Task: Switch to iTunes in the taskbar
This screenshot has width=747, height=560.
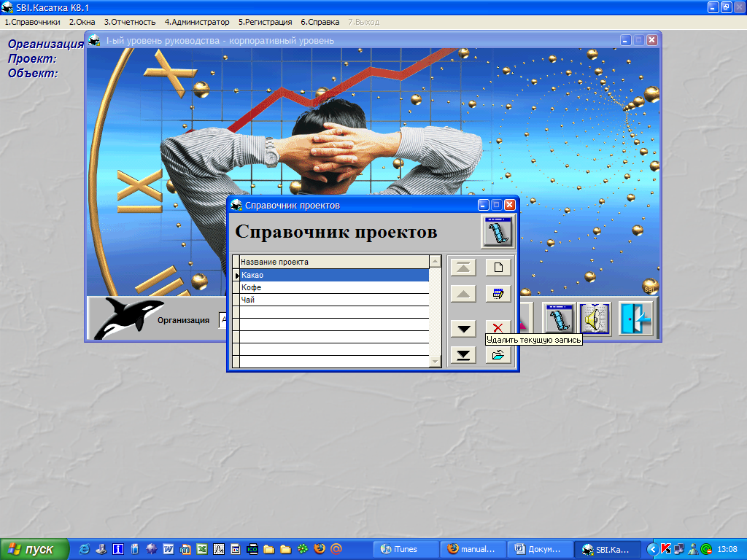Action: point(406,550)
